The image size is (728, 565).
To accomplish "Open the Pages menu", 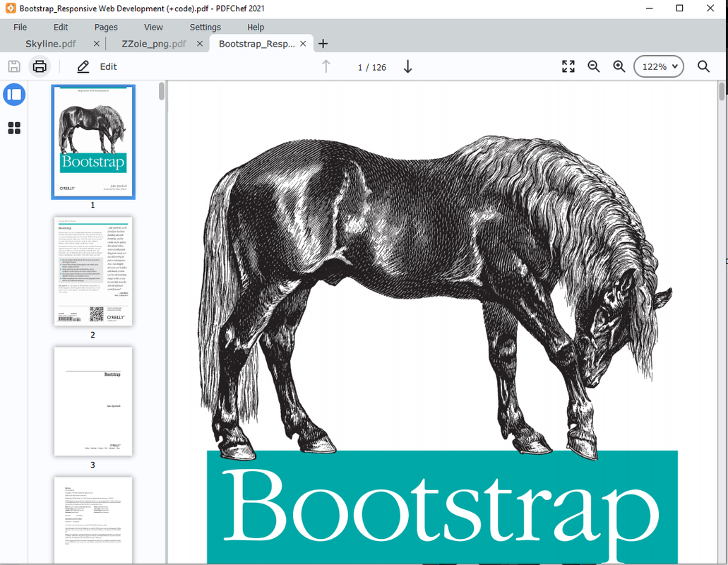I will tap(106, 27).
